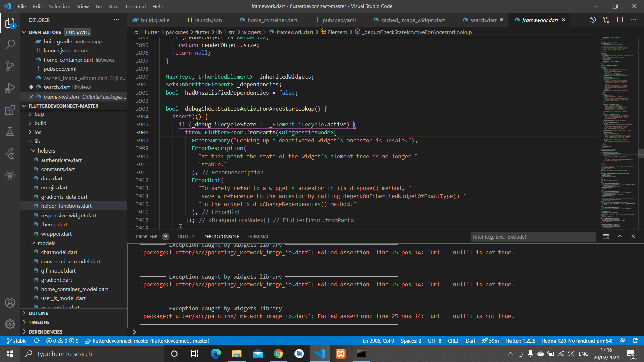Screen dimensions: 644x362
Task: Open the Explorer view in activity bar
Action: point(10,23)
